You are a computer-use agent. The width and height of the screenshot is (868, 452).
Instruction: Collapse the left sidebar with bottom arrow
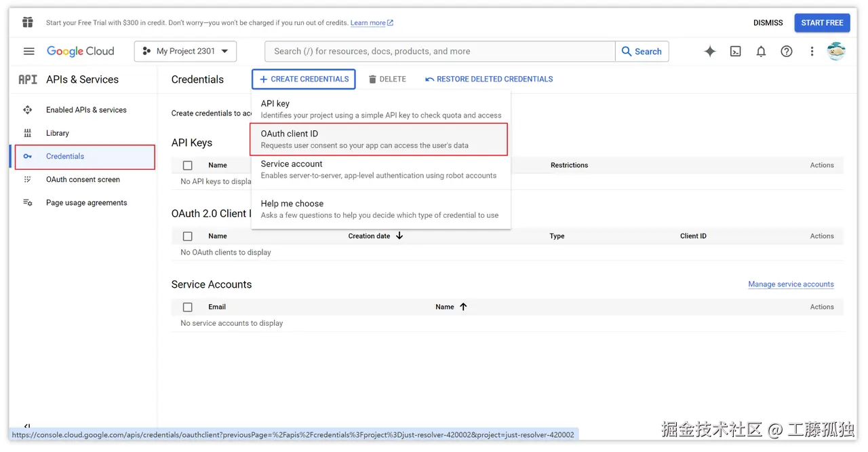pos(27,428)
